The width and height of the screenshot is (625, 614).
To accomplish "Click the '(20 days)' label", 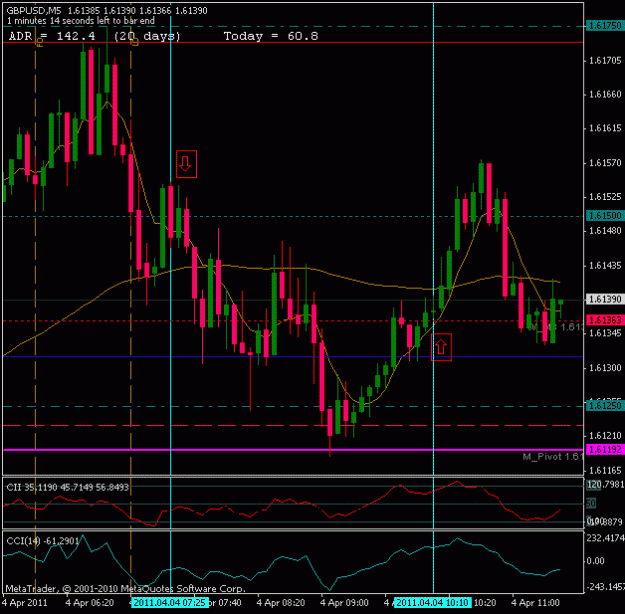I will pos(147,36).
